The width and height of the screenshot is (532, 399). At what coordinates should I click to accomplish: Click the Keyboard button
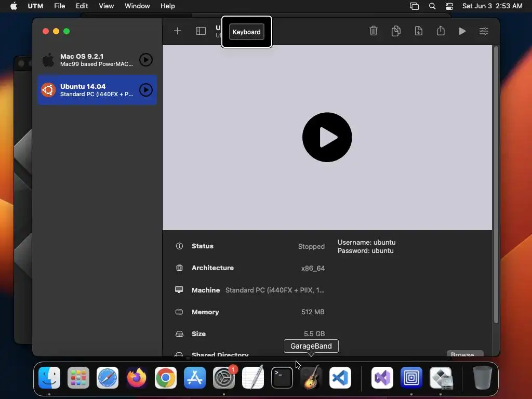[247, 32]
